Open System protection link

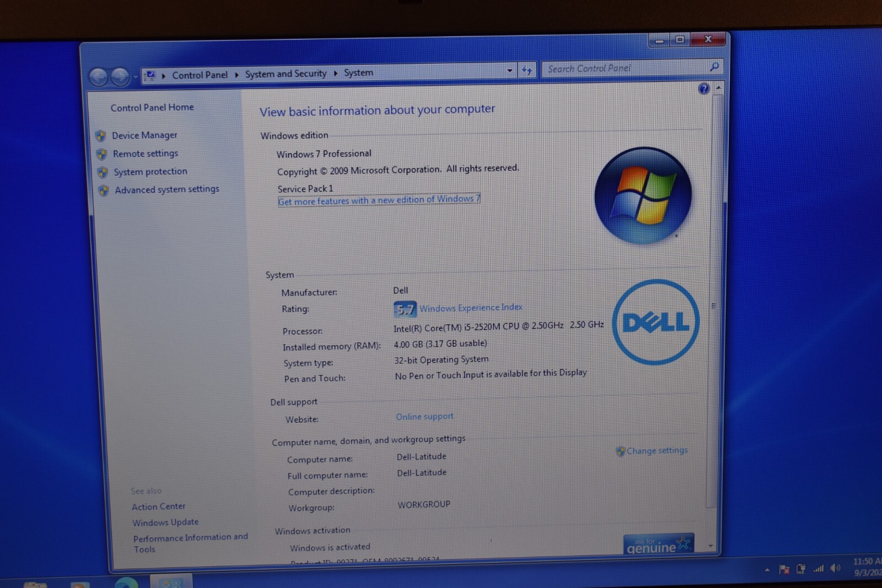150,171
